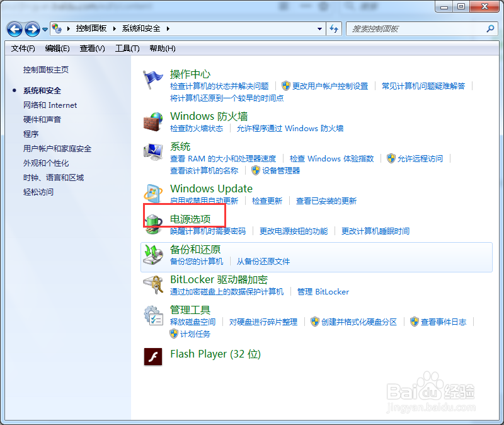Click 检查 Windows 体验指数 link
The width and height of the screenshot is (504, 425).
pos(332,159)
